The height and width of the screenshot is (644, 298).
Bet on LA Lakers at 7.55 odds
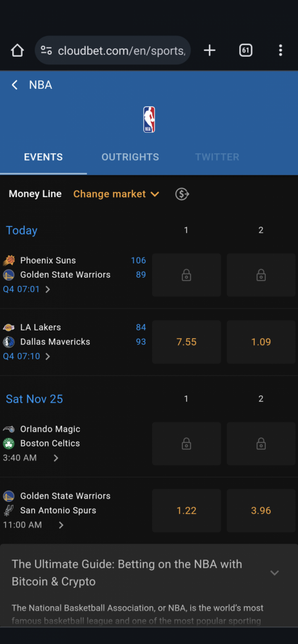point(186,342)
